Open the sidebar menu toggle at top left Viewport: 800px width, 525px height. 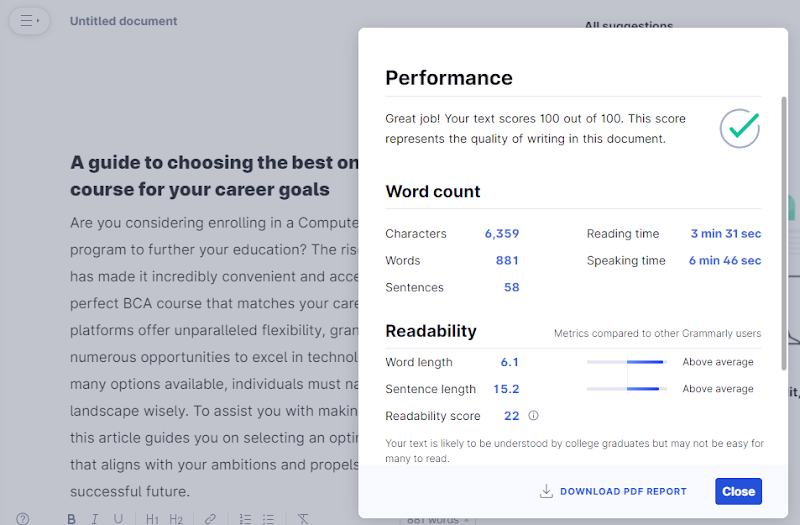29,20
